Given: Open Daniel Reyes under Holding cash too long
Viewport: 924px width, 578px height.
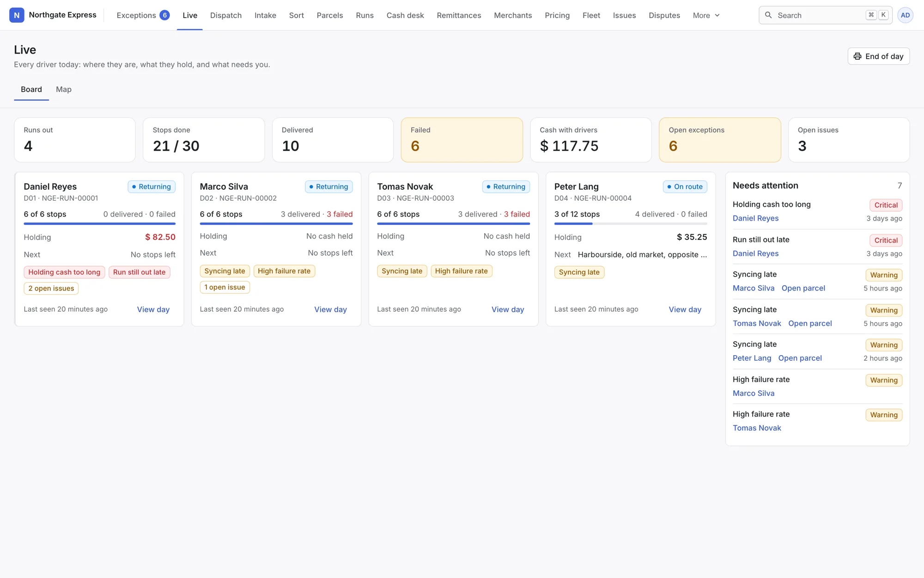Looking at the screenshot, I should (x=755, y=218).
